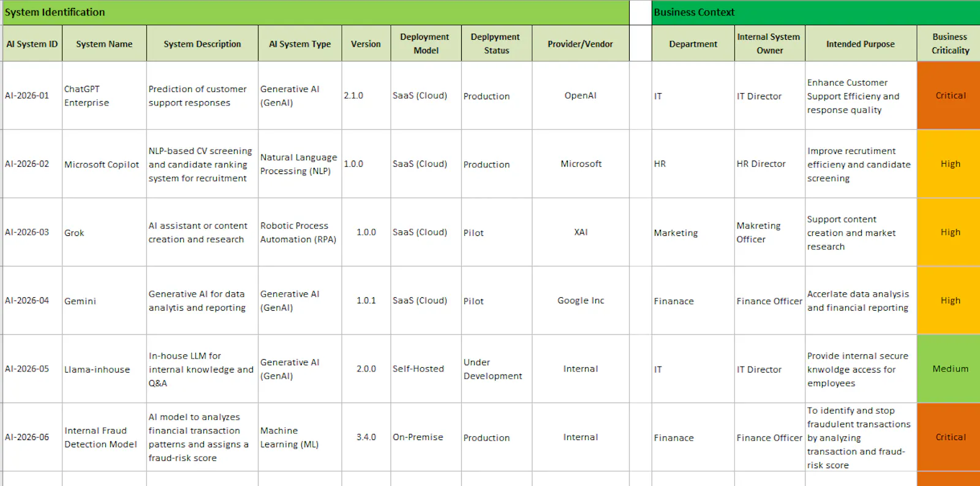Select cell AI-2026-06

[x=32, y=437]
